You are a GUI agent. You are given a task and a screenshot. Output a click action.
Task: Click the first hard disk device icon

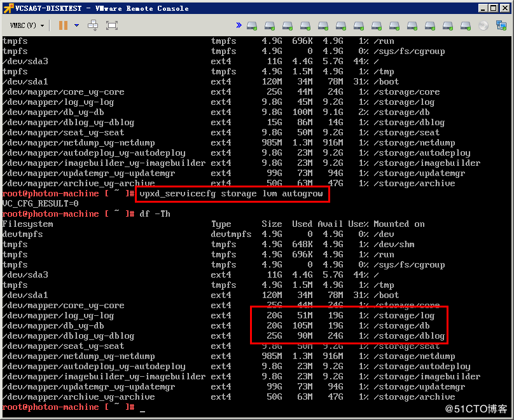[x=252, y=25]
